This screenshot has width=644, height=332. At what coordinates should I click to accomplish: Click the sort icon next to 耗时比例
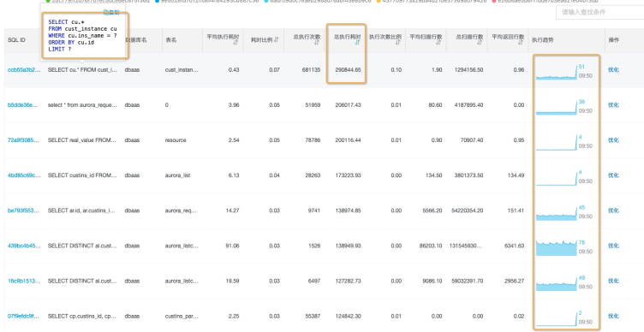[x=277, y=40]
